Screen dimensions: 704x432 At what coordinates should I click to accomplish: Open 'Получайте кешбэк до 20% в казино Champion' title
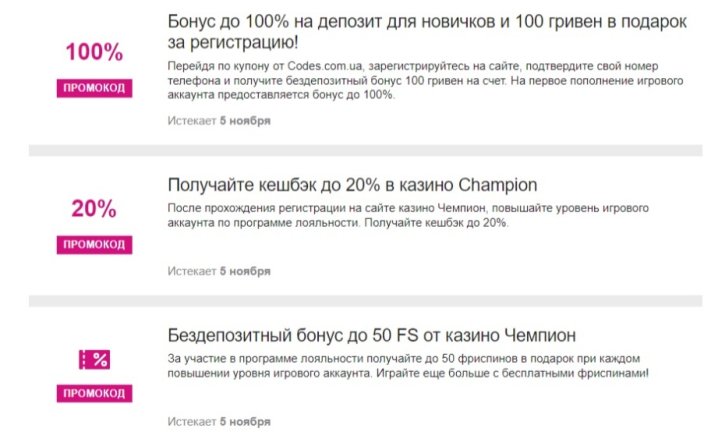click(x=352, y=185)
